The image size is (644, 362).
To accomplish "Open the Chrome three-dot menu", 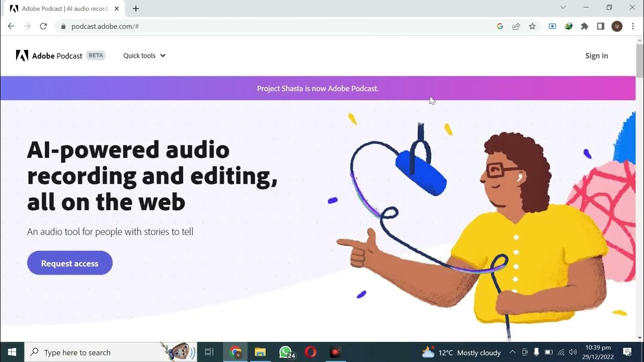I will click(633, 26).
